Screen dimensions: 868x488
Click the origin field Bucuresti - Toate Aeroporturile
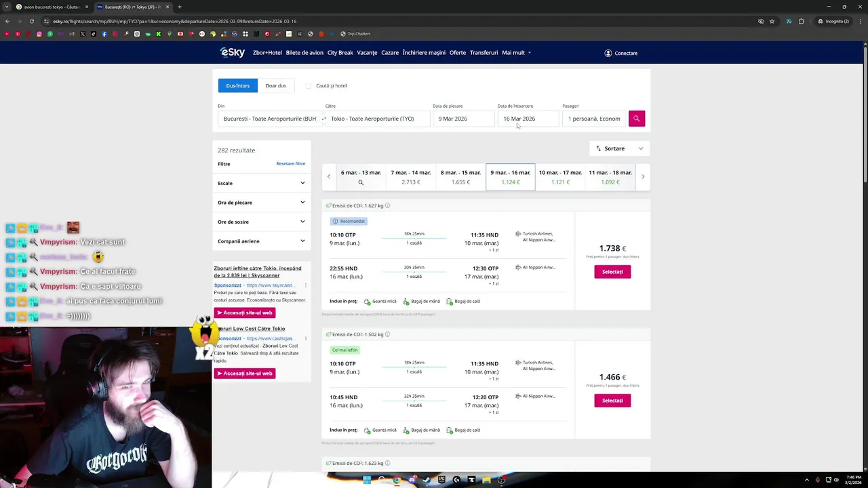269,119
